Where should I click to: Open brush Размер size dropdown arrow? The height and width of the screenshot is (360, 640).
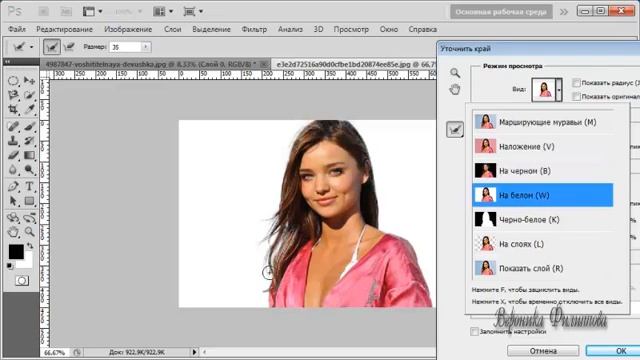(x=145, y=47)
